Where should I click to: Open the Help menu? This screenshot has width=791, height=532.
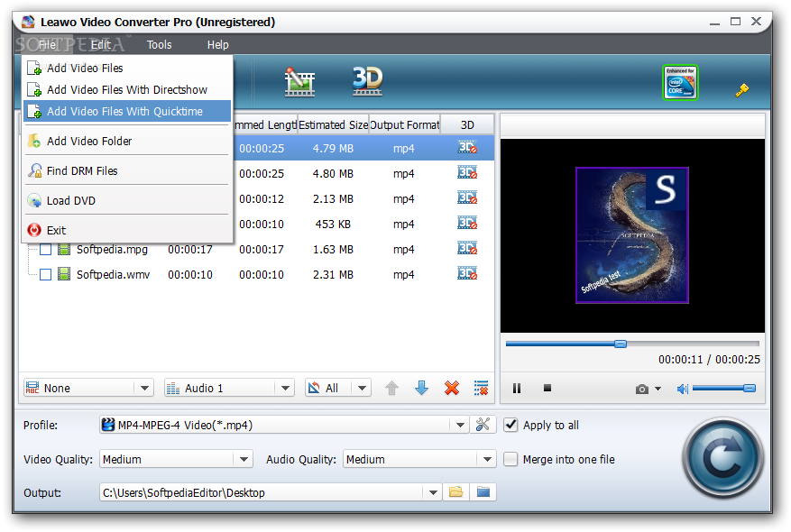tap(218, 45)
